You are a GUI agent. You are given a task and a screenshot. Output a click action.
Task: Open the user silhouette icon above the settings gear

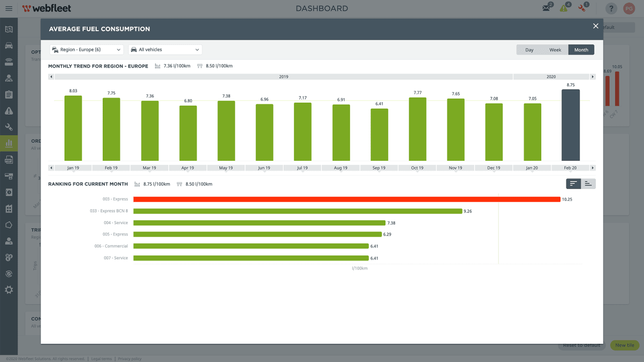coord(9,241)
